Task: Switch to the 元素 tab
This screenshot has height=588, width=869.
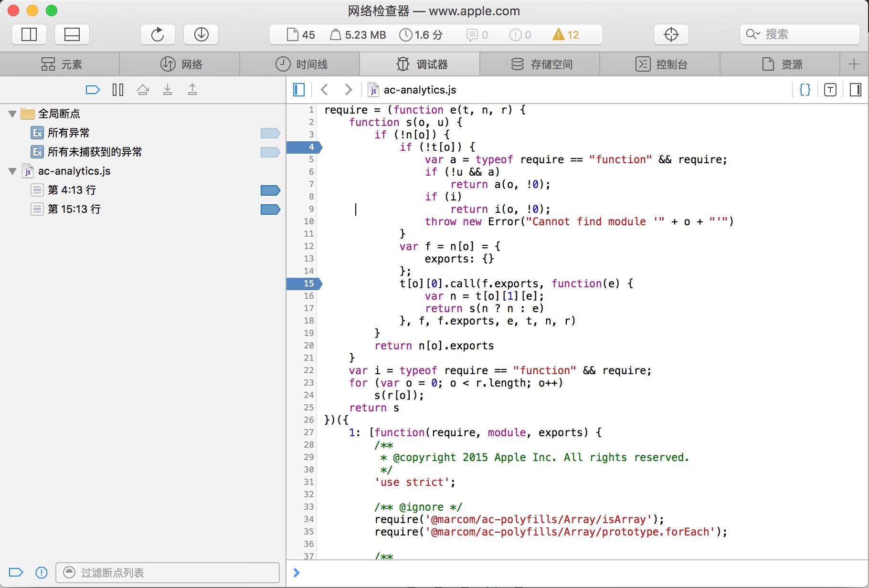Action: coord(60,64)
